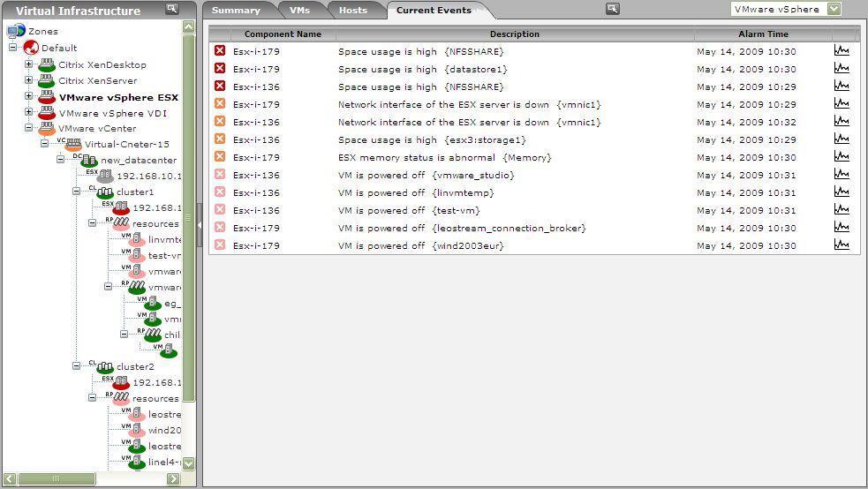The image size is (868, 489).
Task: Open graph icon for Esx-i-179 NFSSHARE row
Action: 842,51
